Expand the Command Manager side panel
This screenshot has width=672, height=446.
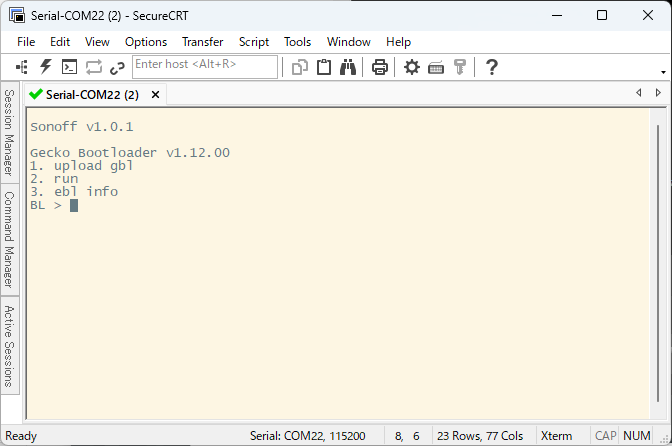(9, 239)
